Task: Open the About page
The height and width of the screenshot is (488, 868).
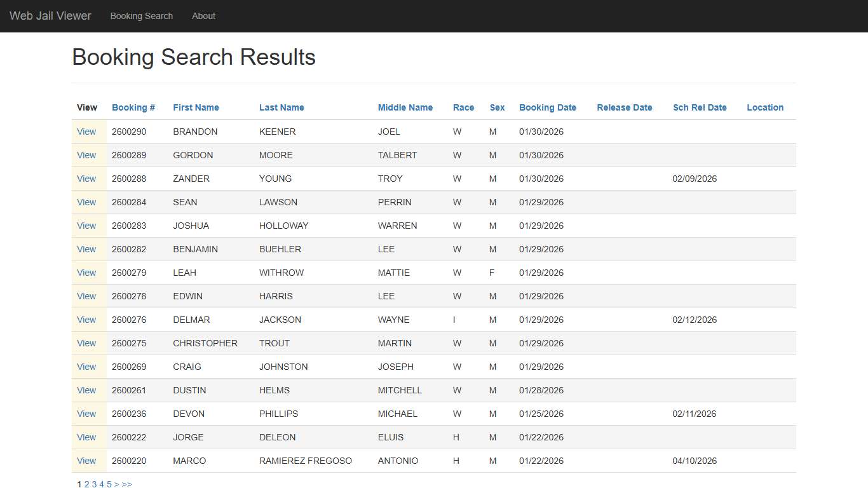Action: pos(203,16)
